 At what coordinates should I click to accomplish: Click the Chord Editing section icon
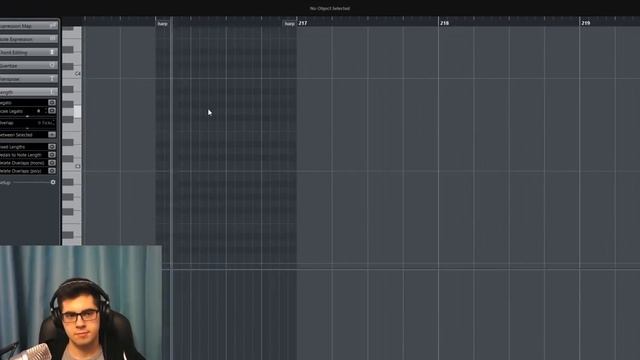[52, 52]
